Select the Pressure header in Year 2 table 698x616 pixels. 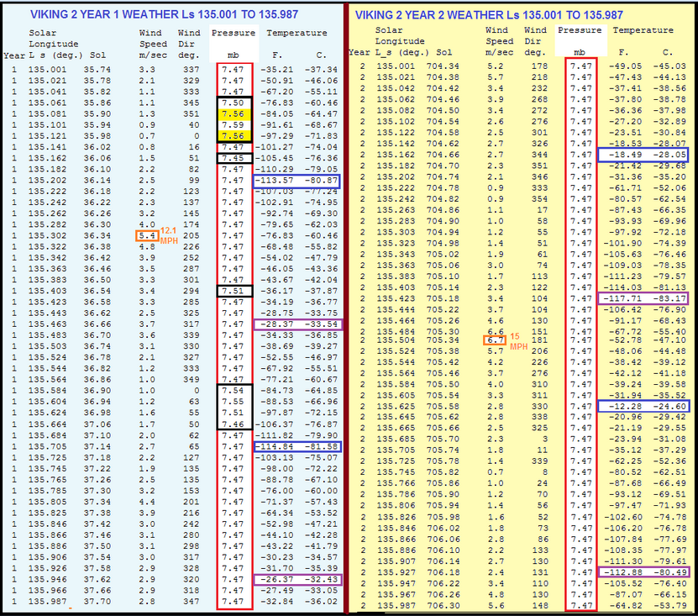(580, 30)
